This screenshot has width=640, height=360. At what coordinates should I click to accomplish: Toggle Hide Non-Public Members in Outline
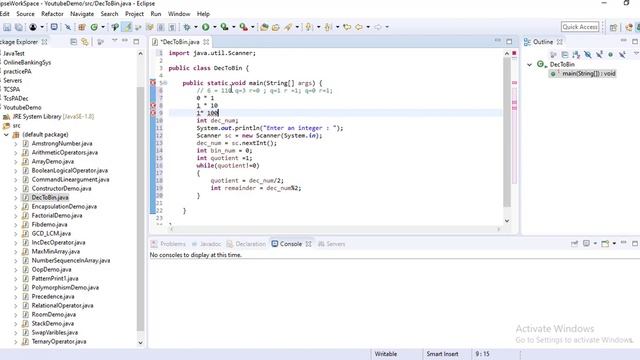(611, 54)
